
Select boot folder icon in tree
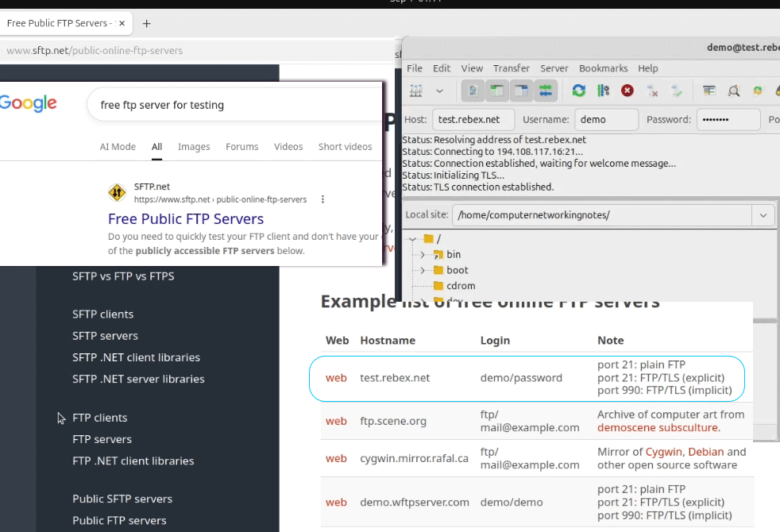tap(438, 271)
